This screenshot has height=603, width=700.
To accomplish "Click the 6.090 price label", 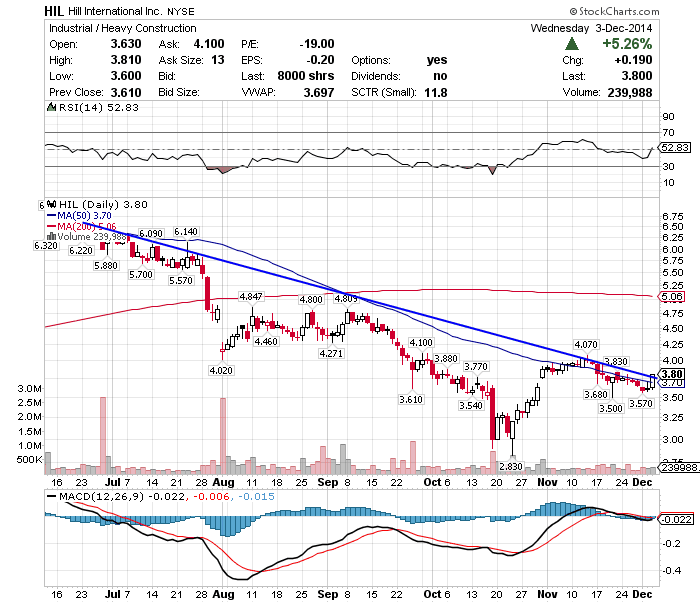I will click(x=151, y=233).
